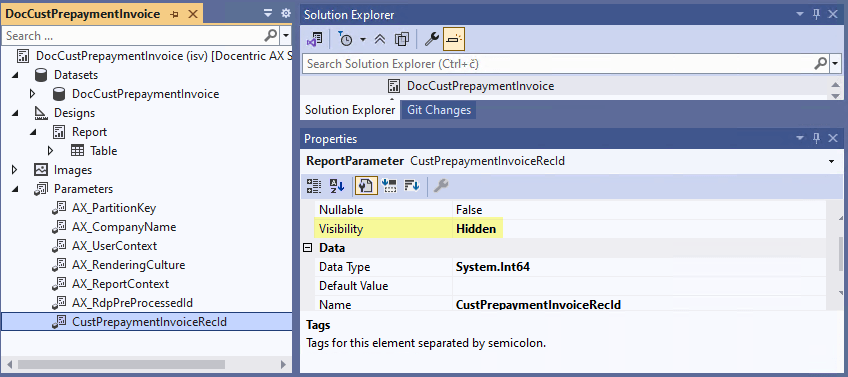Activate the DocCustPrepaymentInvoice document tab

point(82,14)
